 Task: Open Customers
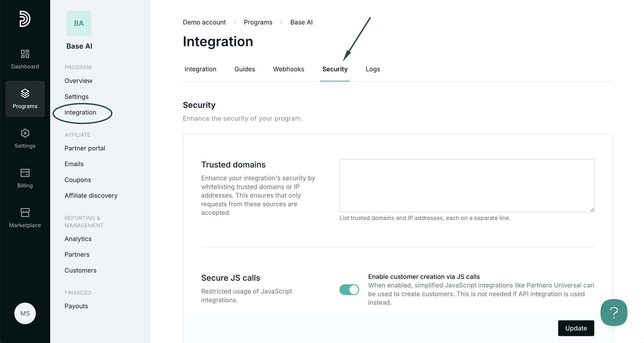[80, 270]
